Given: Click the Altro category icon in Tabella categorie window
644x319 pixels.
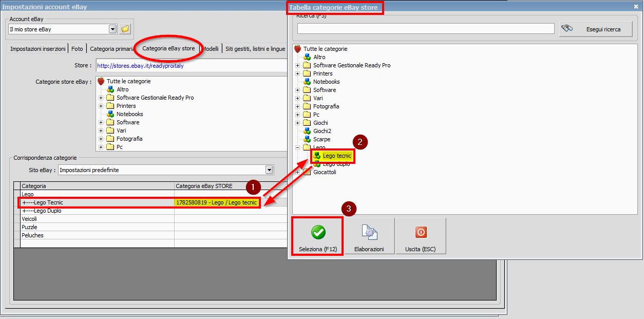Looking at the screenshot, I should coord(307,57).
